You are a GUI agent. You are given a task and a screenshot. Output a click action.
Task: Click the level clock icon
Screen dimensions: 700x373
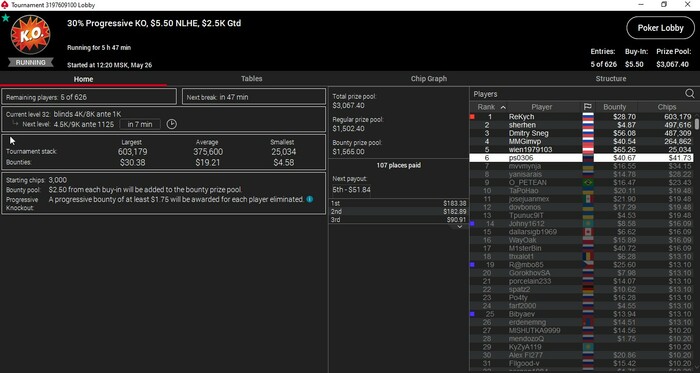(x=171, y=124)
